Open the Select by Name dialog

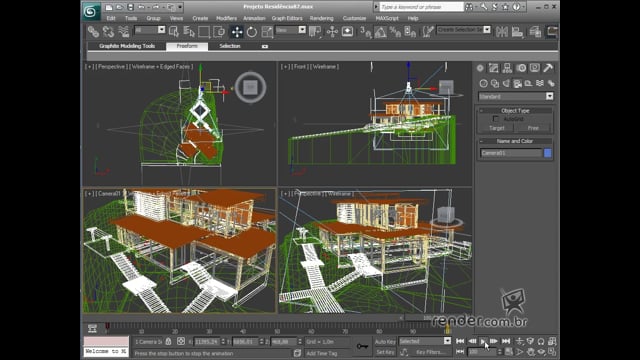(x=189, y=31)
